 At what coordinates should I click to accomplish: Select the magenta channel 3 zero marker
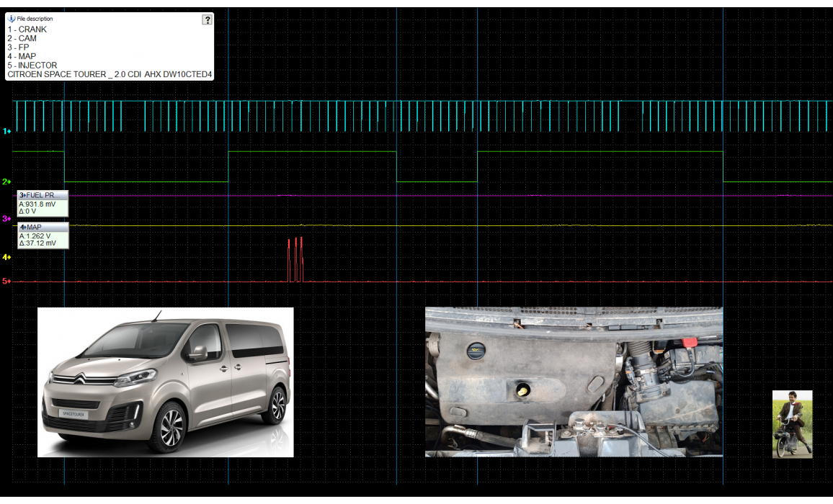(6, 218)
